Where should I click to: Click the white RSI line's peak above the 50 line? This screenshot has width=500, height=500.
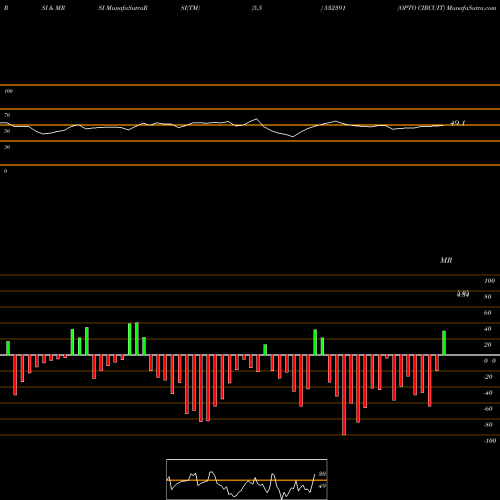click(256, 119)
